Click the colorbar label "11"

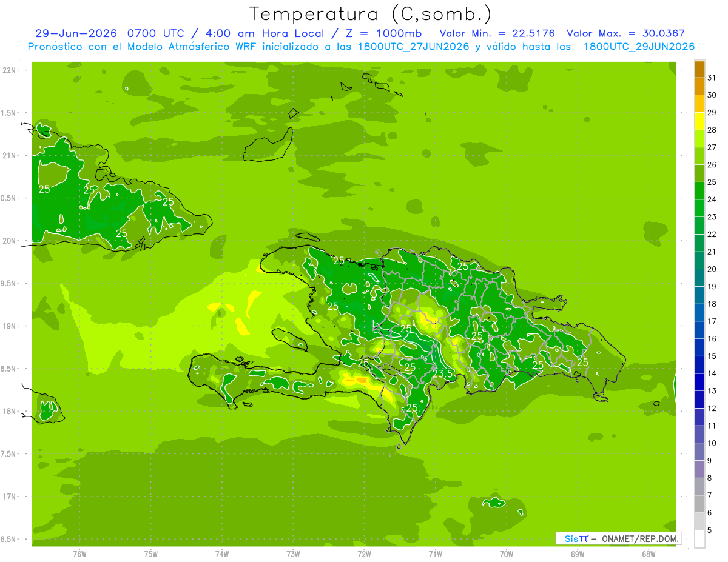(712, 426)
